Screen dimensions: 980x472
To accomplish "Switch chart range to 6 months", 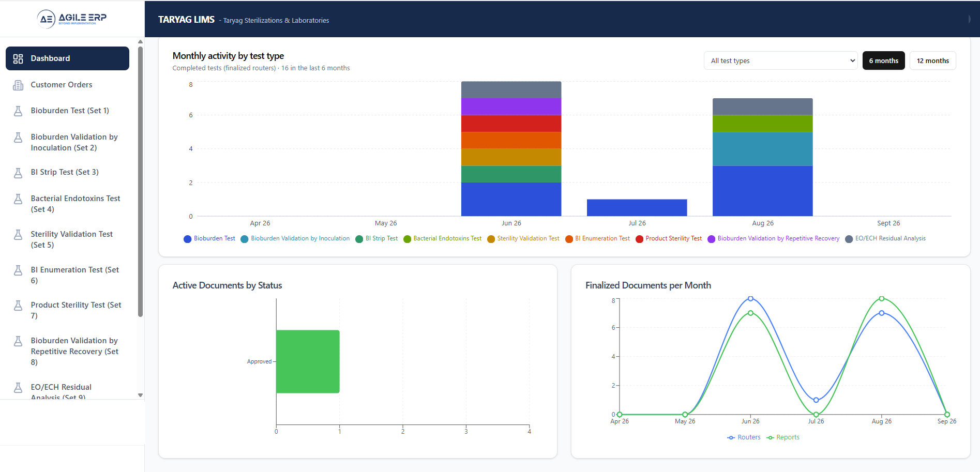I will tap(883, 60).
